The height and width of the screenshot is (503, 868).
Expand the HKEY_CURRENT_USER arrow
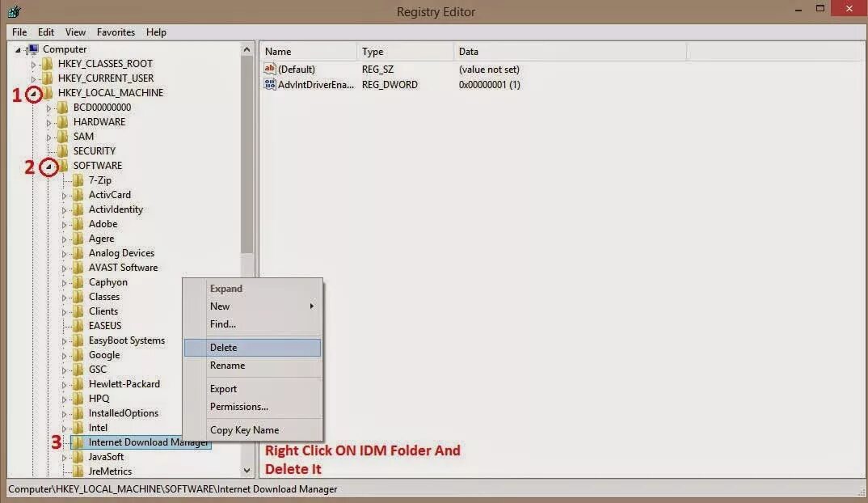(33, 79)
